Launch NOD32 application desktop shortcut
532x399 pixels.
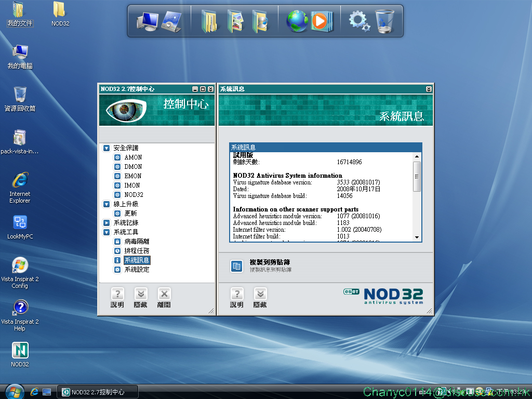click(20, 354)
